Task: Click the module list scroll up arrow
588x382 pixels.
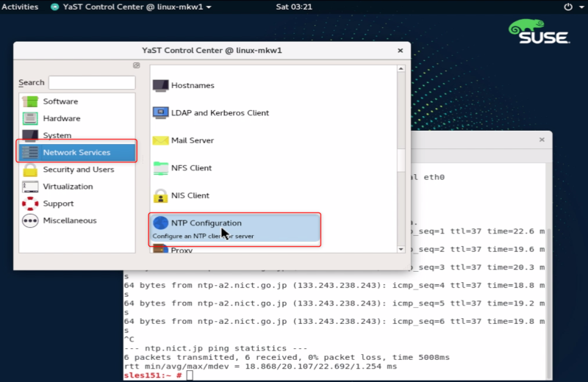Action: coord(401,68)
